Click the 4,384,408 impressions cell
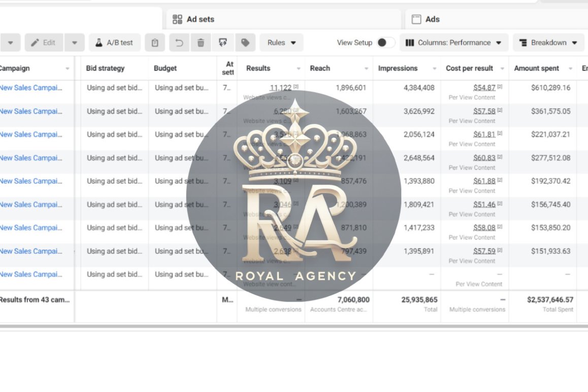Viewport: 588px width, 392px height. pos(419,88)
